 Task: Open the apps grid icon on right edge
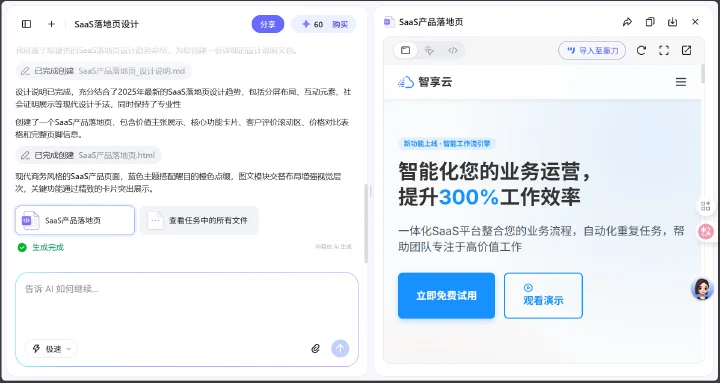tap(705, 206)
